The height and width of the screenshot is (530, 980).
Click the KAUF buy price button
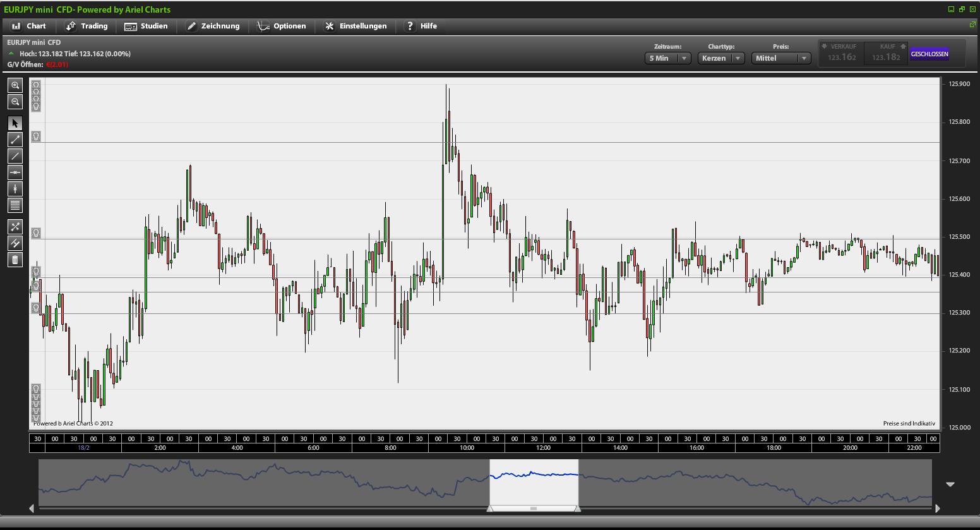pyautogui.click(x=886, y=54)
